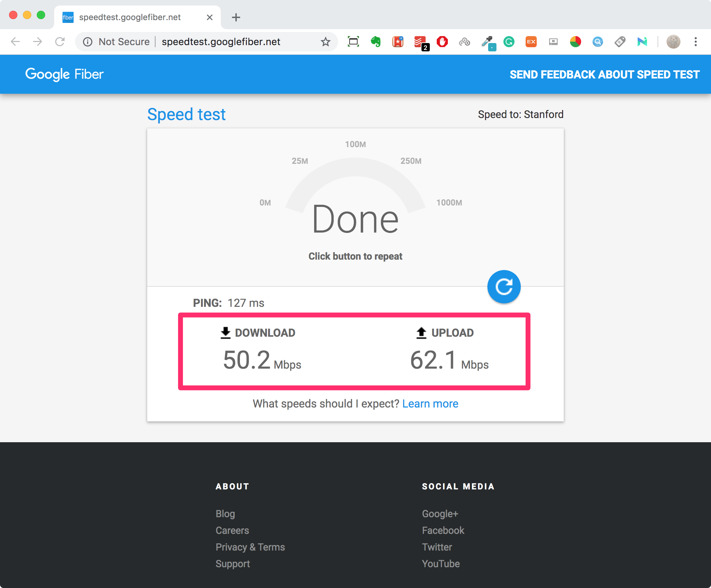The image size is (711, 588).
Task: Open the YouTube social media link
Action: pyautogui.click(x=441, y=564)
